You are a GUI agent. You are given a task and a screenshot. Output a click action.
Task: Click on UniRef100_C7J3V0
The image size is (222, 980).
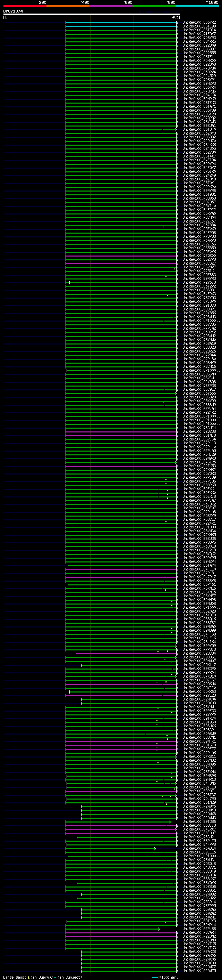[199, 302]
